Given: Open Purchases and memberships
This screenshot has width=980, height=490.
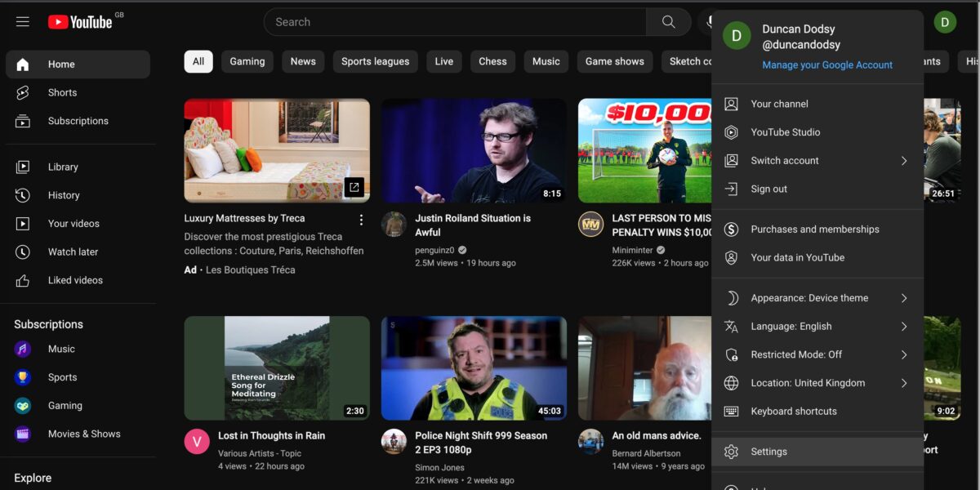Looking at the screenshot, I should pyautogui.click(x=817, y=229).
